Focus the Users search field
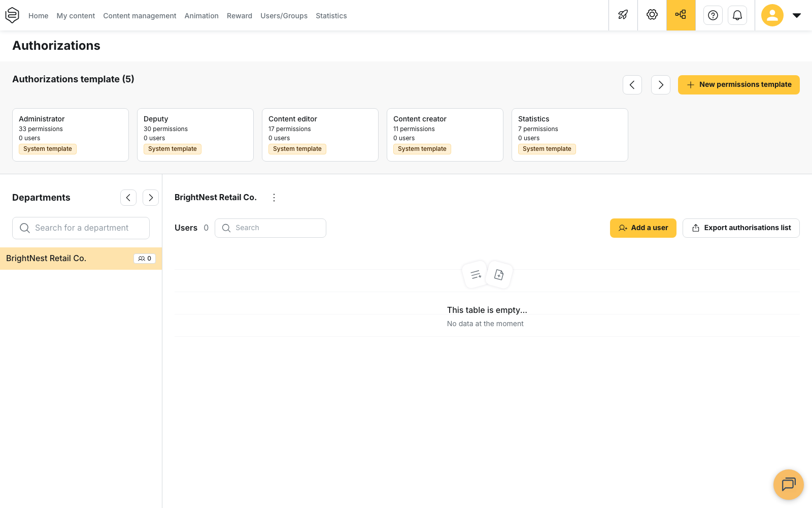 (270, 228)
